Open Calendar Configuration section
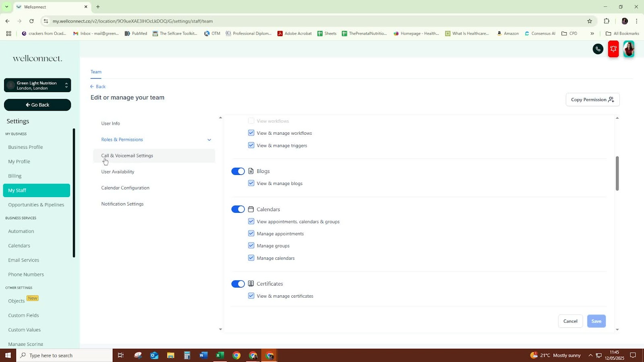The image size is (644, 362). pos(125,188)
